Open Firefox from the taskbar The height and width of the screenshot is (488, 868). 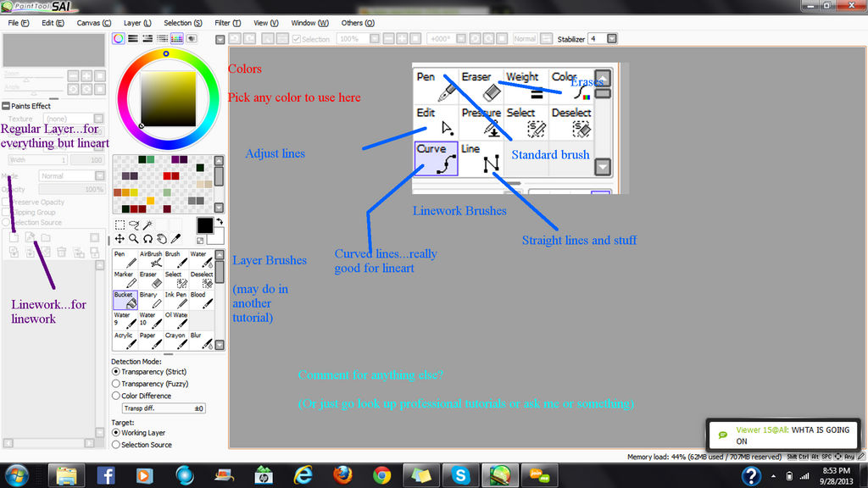pos(342,475)
